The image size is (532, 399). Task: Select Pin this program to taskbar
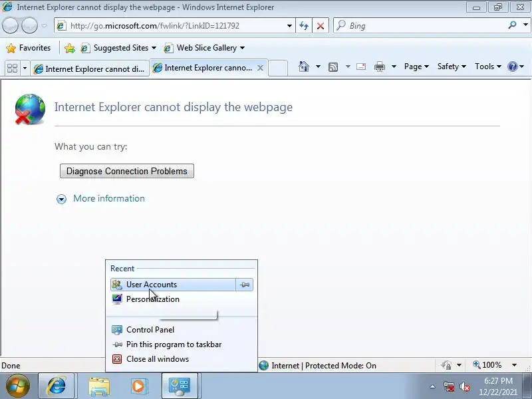coord(182,344)
